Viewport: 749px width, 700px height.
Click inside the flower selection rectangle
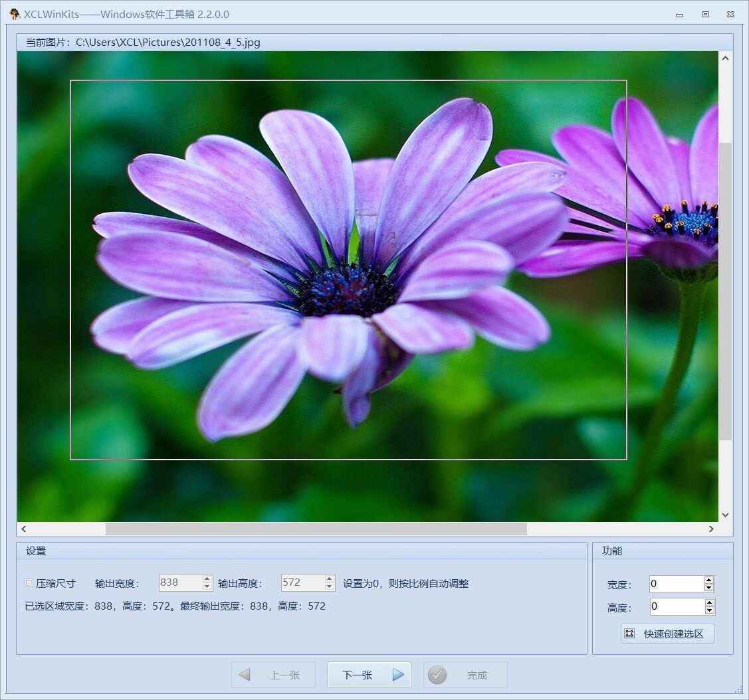(348, 270)
